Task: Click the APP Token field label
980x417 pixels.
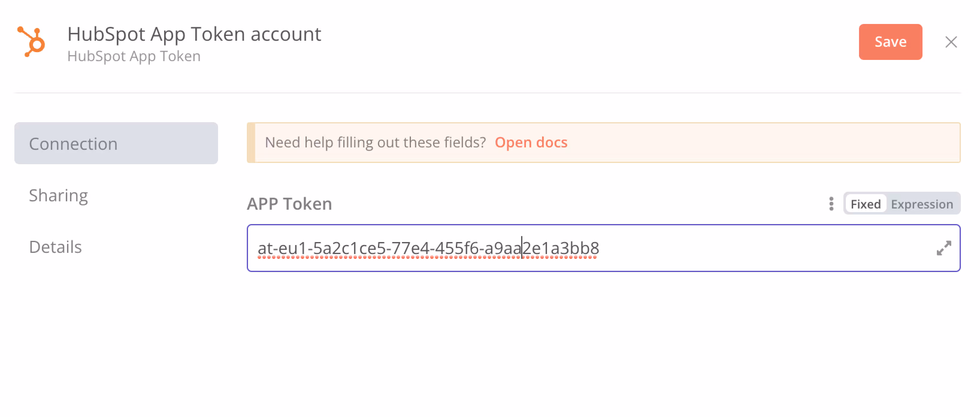Action: tap(289, 204)
